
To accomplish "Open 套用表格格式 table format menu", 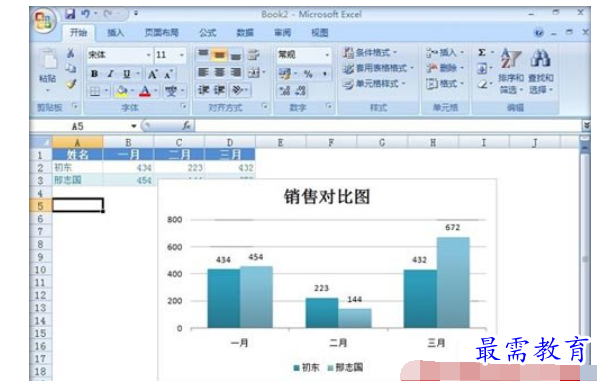I will (x=378, y=68).
